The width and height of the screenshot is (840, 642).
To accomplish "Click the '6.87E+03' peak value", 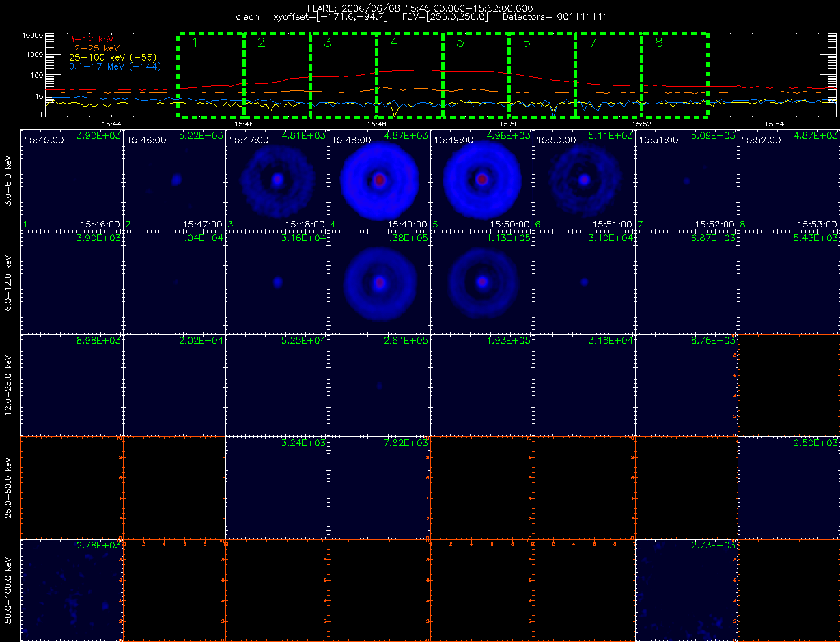I will click(713, 238).
